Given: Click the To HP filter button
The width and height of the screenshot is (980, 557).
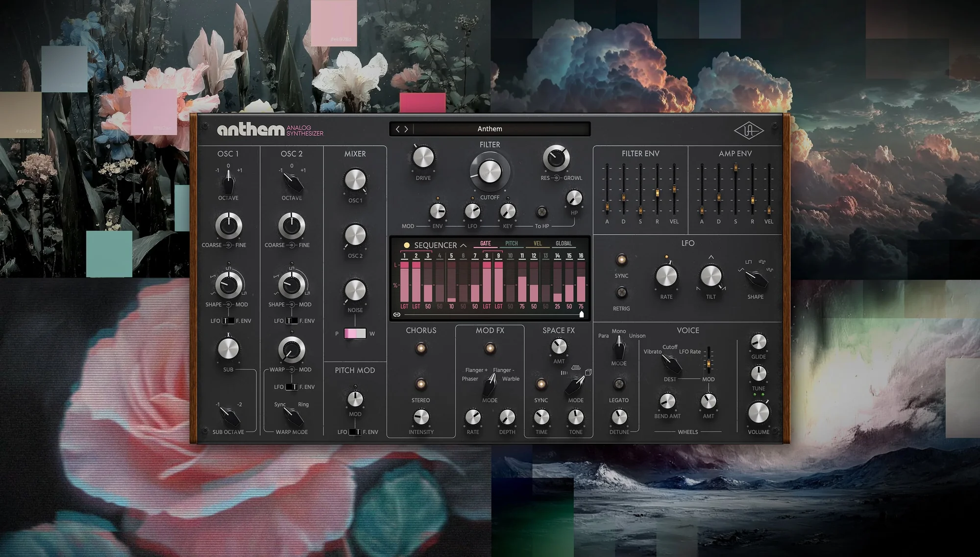Looking at the screenshot, I should click(541, 212).
